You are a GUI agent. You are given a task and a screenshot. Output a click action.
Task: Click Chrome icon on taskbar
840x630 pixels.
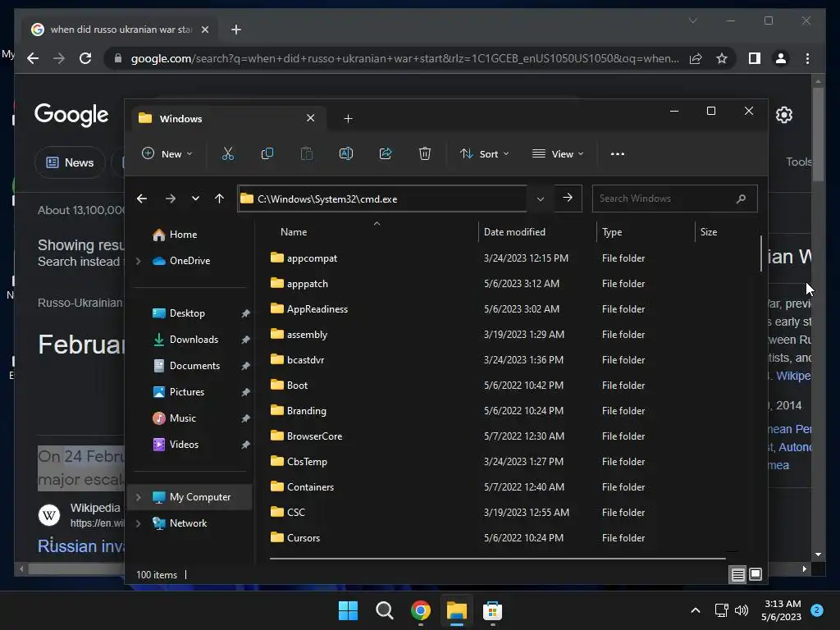pyautogui.click(x=421, y=610)
